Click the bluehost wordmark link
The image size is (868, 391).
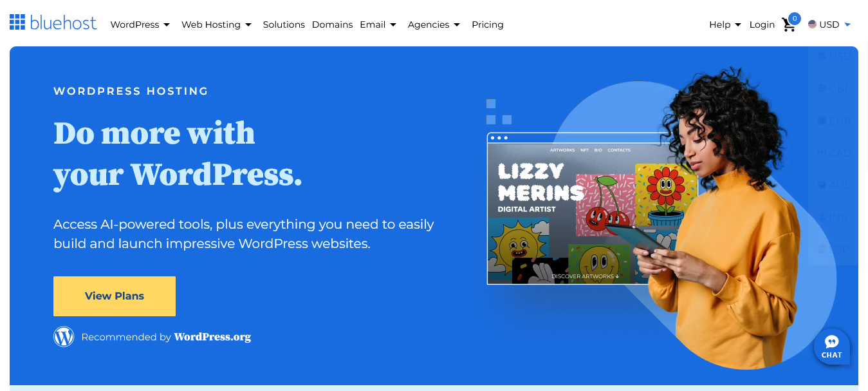[x=63, y=23]
